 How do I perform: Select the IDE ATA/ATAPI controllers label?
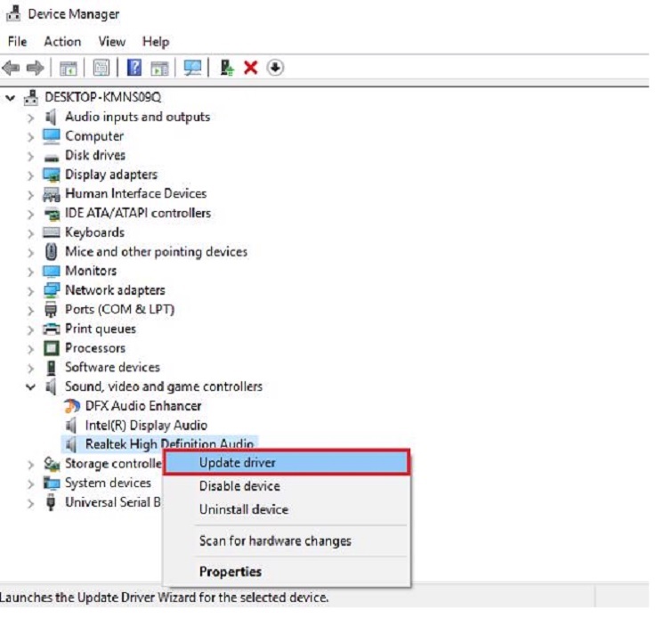(138, 213)
